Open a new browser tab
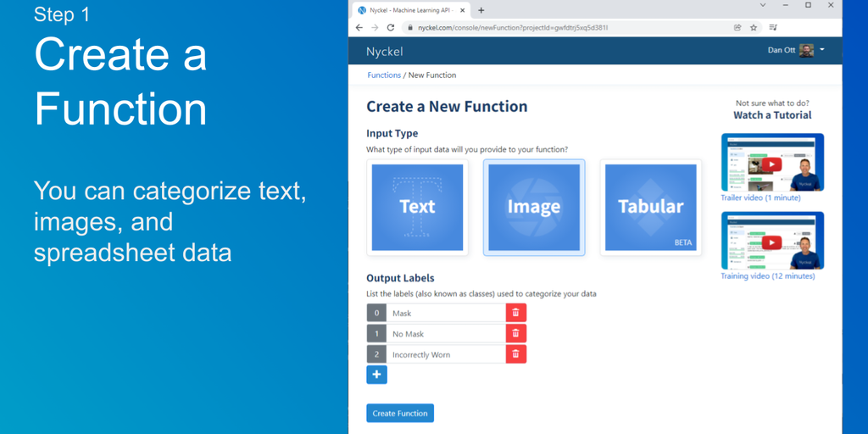Screen dimensions: 868x434 [x=481, y=10]
